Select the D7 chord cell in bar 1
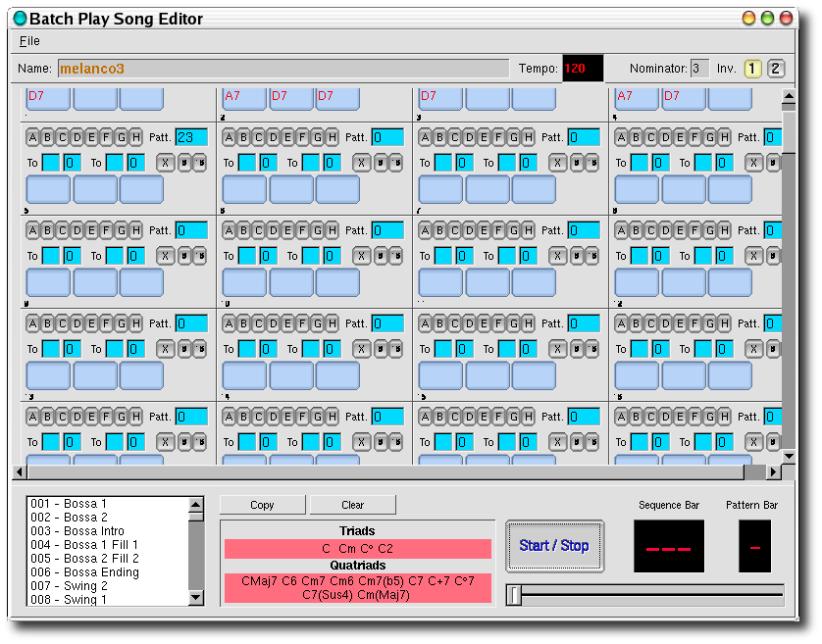 click(x=48, y=99)
